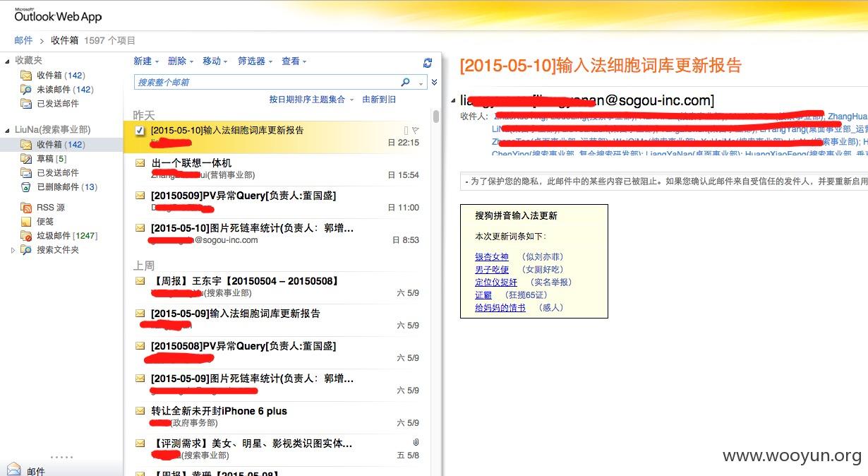Click envelope icon of [20150509]PV异常Query
The width and height of the screenshot is (868, 476).
140,195
